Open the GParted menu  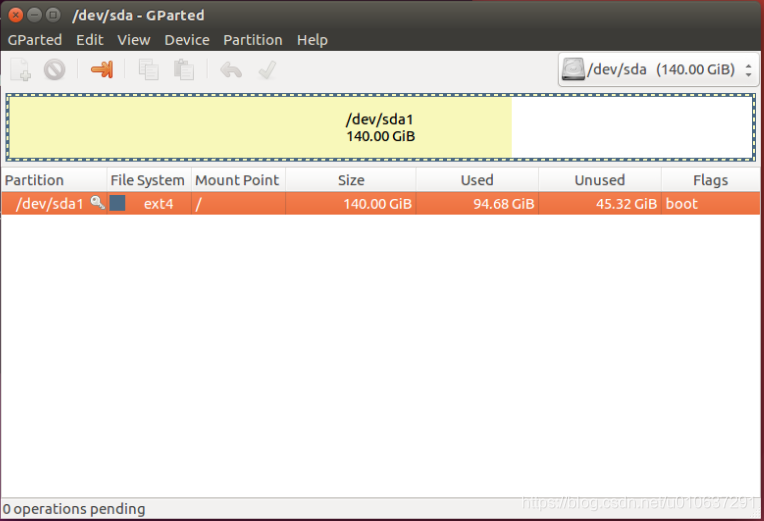pyautogui.click(x=35, y=40)
